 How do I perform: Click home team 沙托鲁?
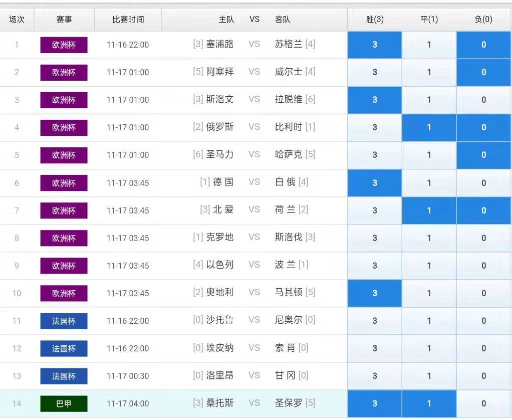coord(220,320)
